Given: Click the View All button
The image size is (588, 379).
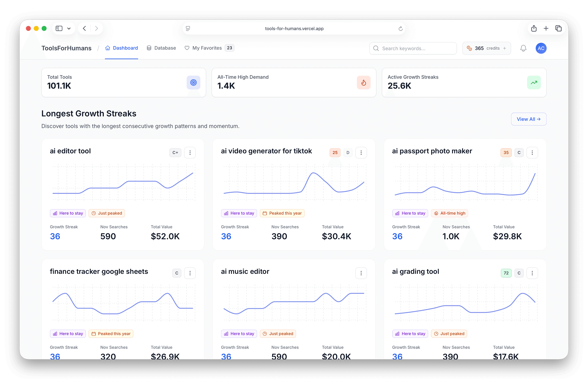Looking at the screenshot, I should coord(529,119).
